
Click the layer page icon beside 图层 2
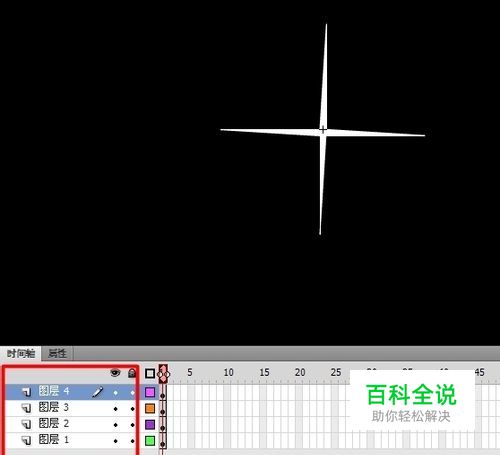coord(26,424)
